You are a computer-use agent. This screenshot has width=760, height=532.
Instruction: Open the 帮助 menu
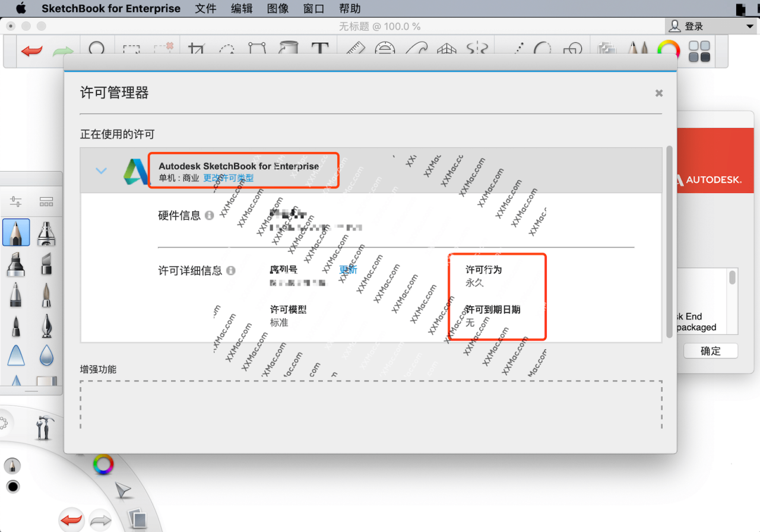pyautogui.click(x=350, y=8)
